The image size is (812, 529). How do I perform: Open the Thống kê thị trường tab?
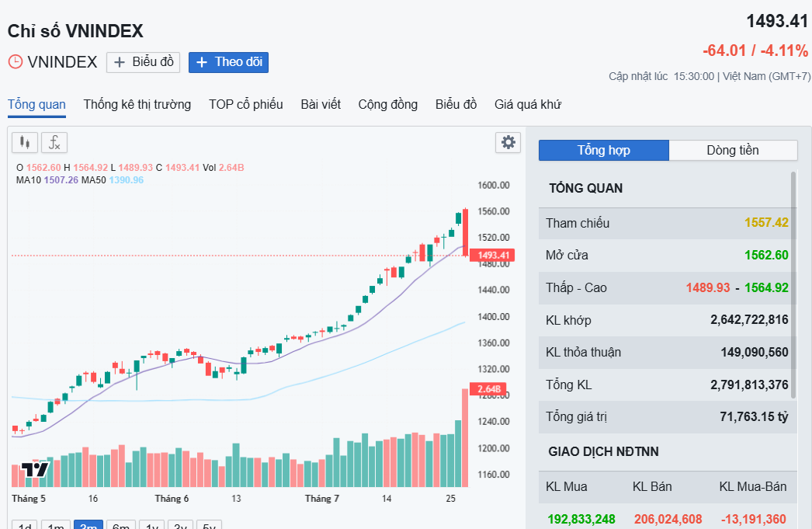pos(137,105)
